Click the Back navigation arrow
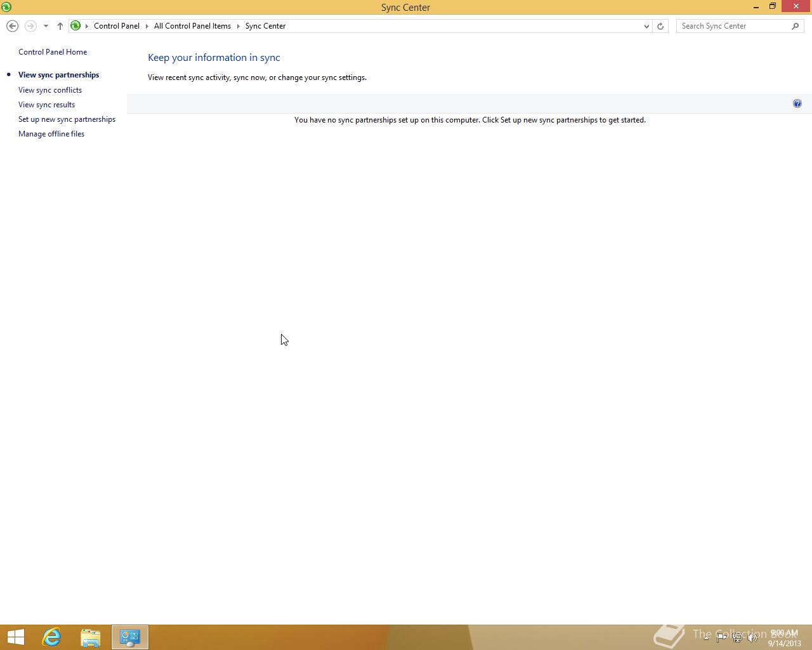The width and height of the screenshot is (812, 650). point(12,26)
